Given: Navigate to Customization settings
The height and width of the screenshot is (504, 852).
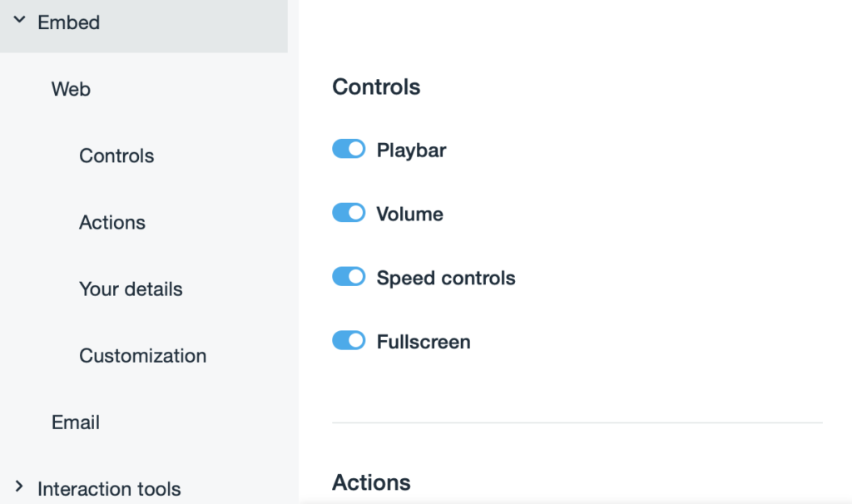Looking at the screenshot, I should tap(142, 355).
